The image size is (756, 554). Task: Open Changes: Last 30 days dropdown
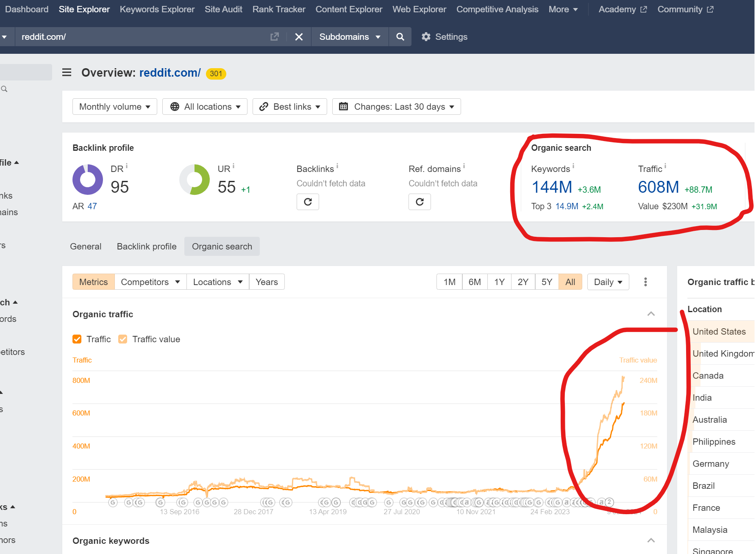tap(397, 107)
